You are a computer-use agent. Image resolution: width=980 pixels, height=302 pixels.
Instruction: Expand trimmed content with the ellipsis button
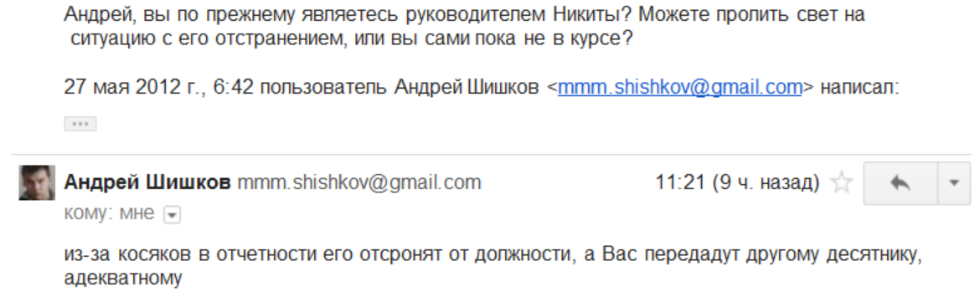point(80,124)
